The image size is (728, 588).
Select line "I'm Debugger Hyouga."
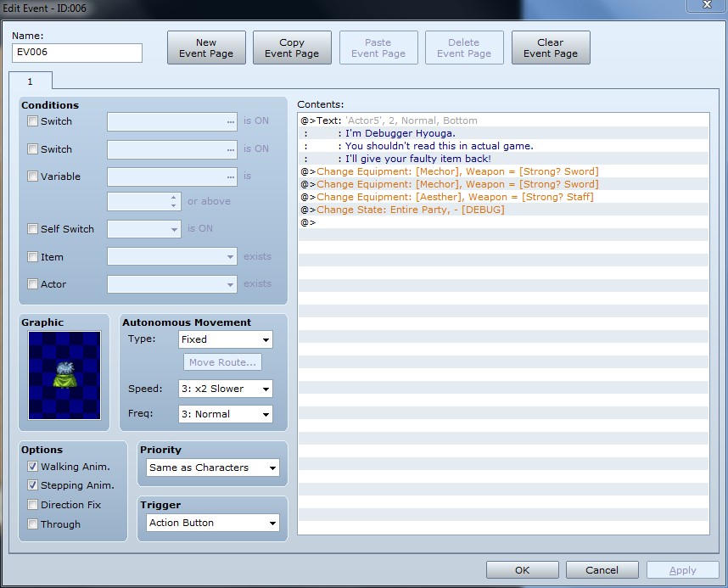pos(503,133)
